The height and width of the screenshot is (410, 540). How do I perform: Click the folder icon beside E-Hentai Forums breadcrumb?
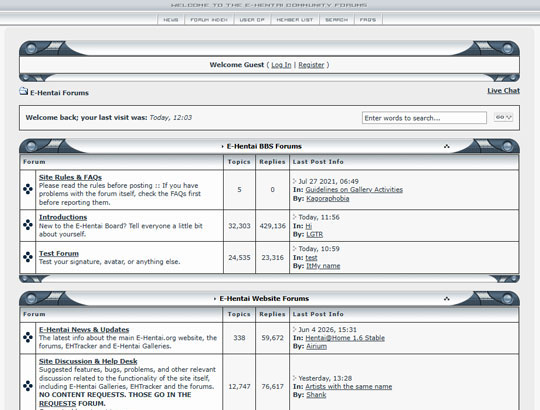pos(23,91)
